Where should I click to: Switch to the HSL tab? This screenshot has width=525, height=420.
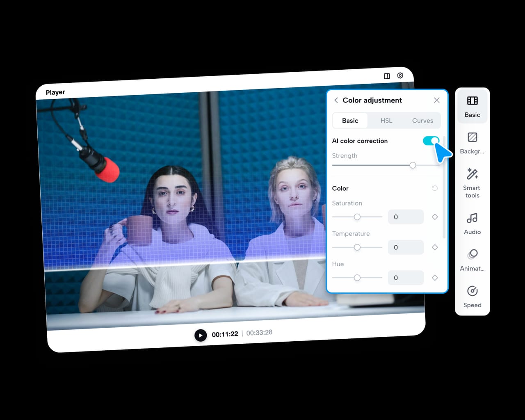coord(386,121)
